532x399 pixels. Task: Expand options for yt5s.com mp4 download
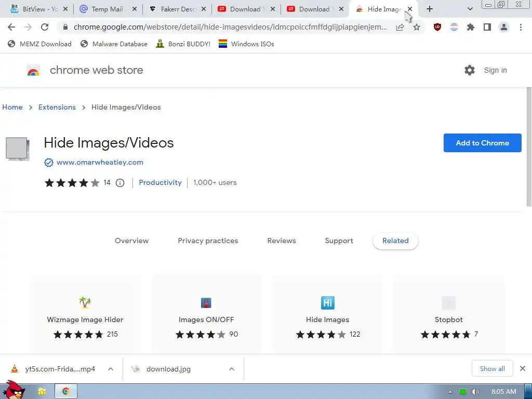(111, 369)
